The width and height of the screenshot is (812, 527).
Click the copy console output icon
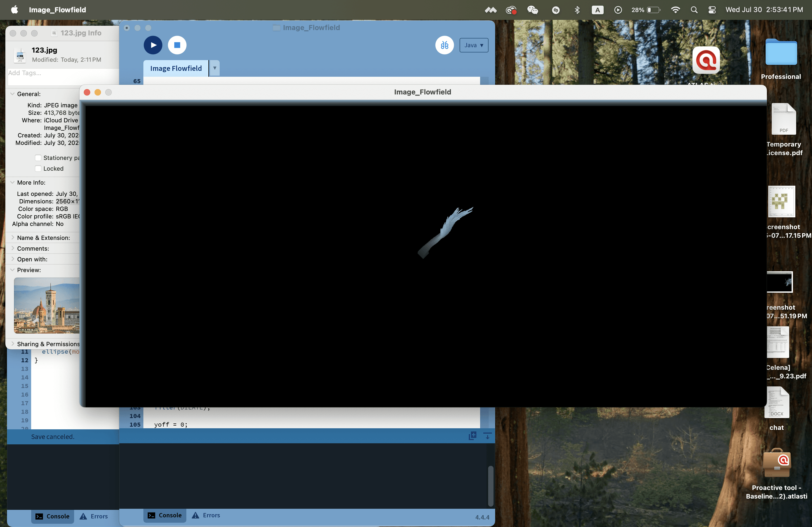coord(472,435)
